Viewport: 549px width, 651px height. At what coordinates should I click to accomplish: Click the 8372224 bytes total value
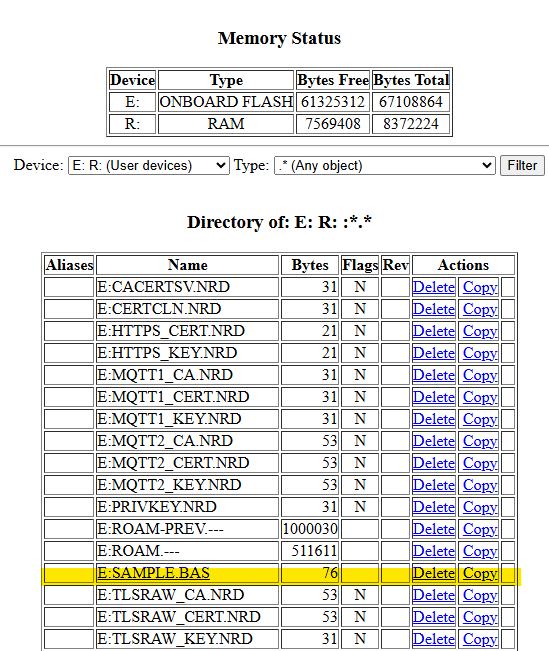pos(411,124)
